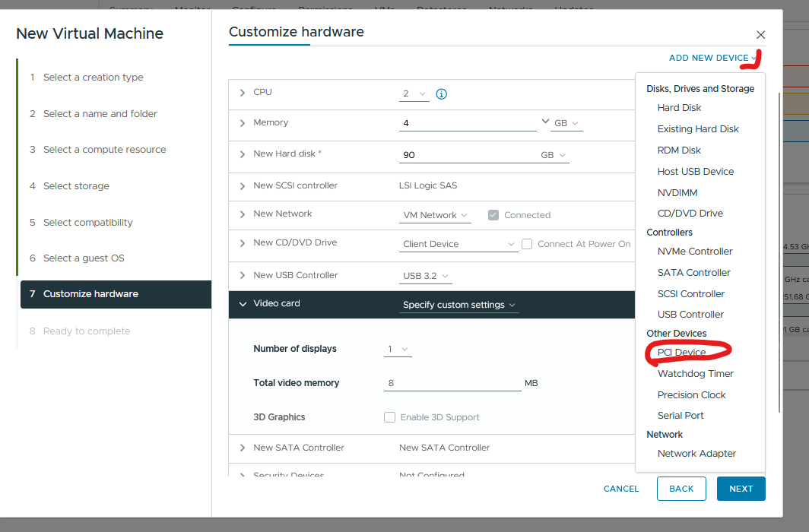Viewport: 809px width, 532px height.
Task: Expand the CPU settings row
Action: click(243, 93)
